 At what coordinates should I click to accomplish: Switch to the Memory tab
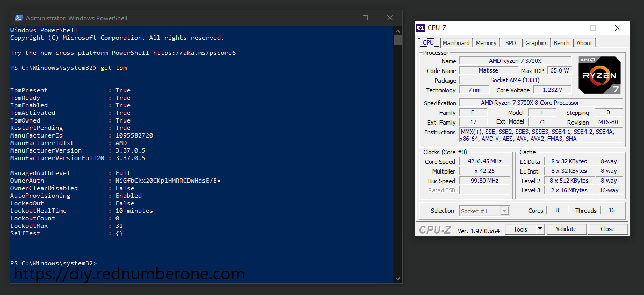point(486,43)
